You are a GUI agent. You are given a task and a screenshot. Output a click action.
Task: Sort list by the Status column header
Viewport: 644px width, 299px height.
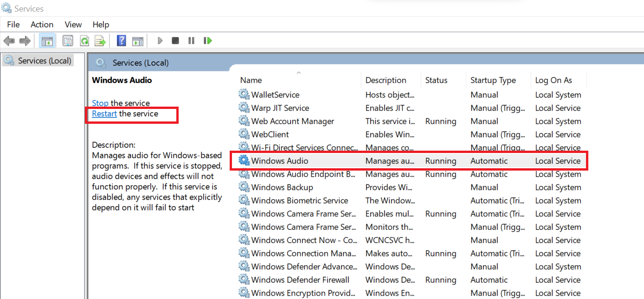[x=436, y=80]
